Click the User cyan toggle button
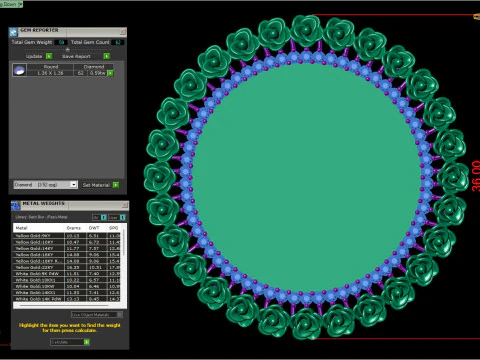480x360 pixels. [123, 217]
